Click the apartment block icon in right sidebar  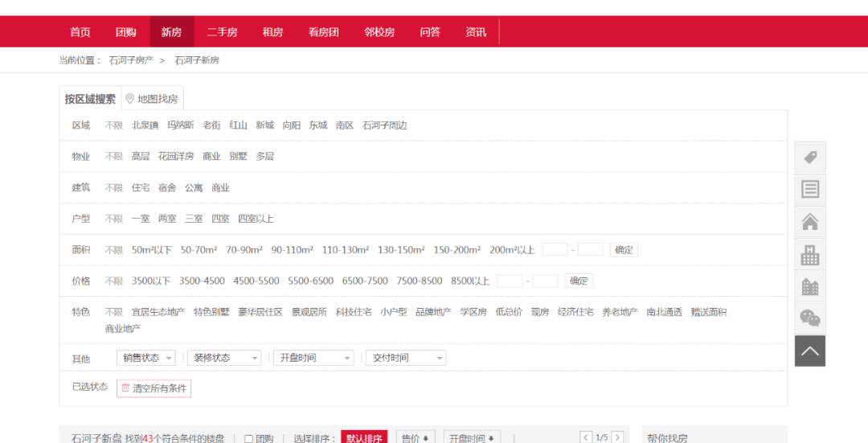tap(810, 286)
